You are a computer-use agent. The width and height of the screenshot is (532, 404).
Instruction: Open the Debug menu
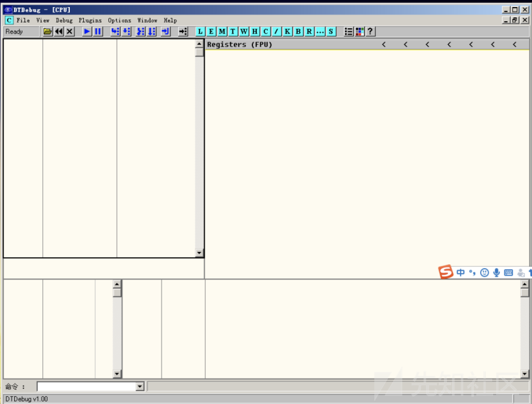64,21
